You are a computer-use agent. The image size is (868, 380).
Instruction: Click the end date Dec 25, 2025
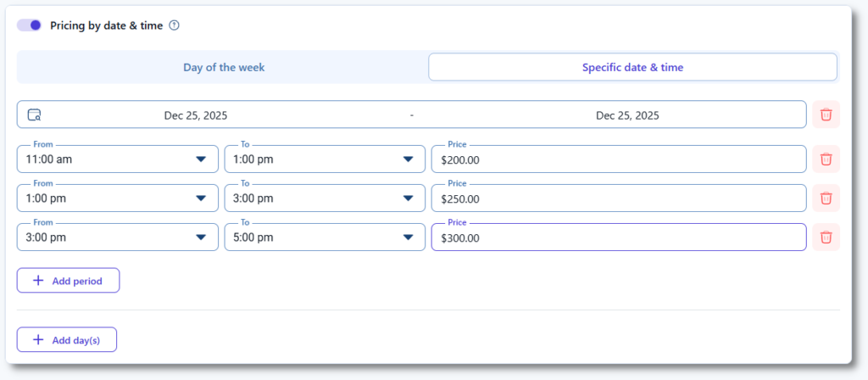pos(627,115)
